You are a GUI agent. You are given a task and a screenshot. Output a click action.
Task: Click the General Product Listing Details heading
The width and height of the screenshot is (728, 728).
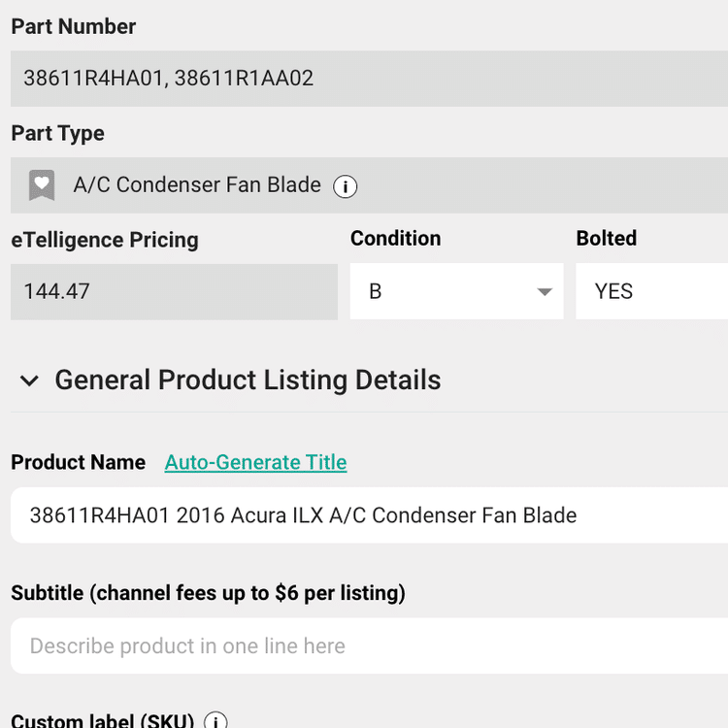coord(248,380)
